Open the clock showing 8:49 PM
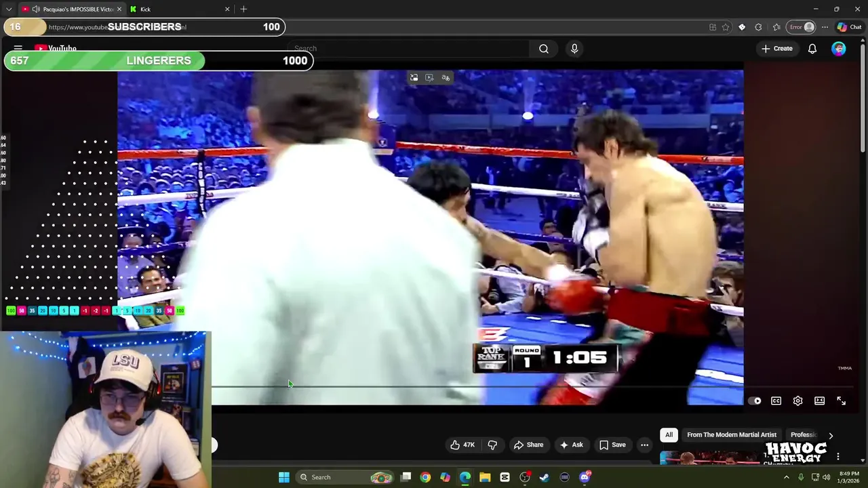The width and height of the screenshot is (868, 488). click(x=849, y=477)
